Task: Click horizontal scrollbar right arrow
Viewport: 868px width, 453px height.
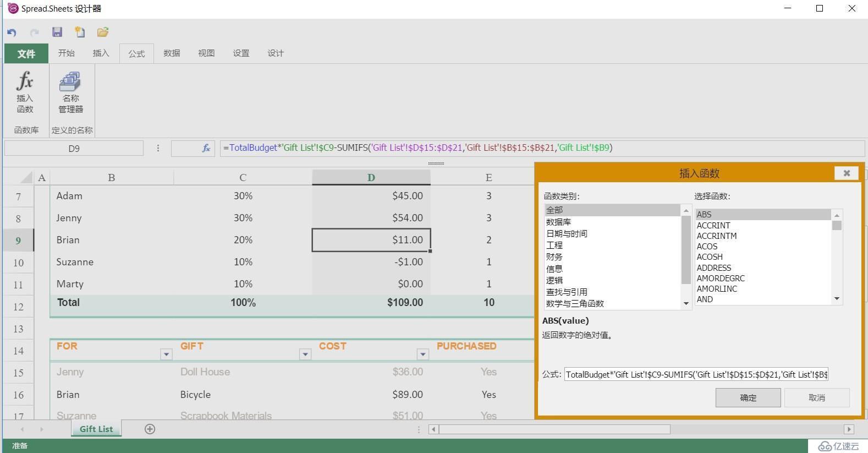Action: (x=849, y=429)
